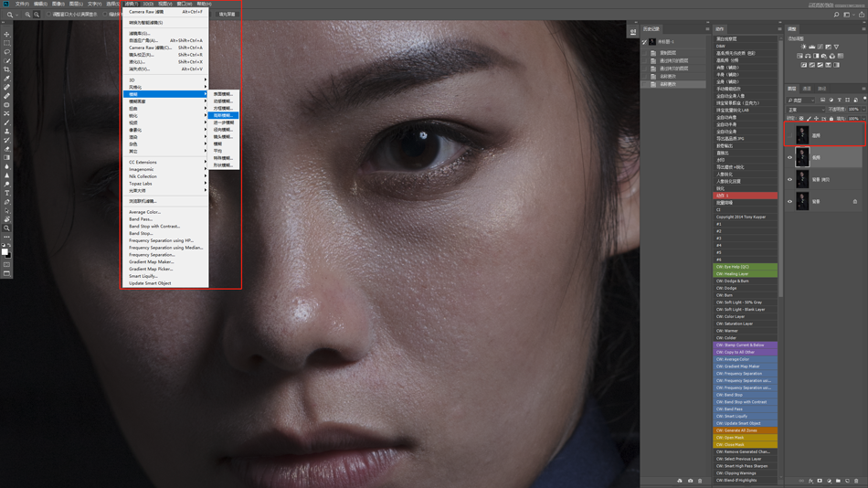The image size is (868, 488).
Task: Run CW: Dodge & Burn action
Action: pyautogui.click(x=745, y=281)
